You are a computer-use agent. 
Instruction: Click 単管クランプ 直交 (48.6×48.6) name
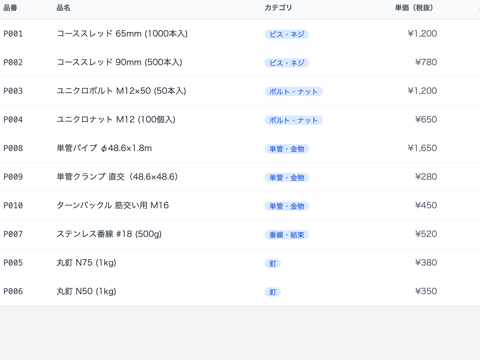click(x=117, y=177)
